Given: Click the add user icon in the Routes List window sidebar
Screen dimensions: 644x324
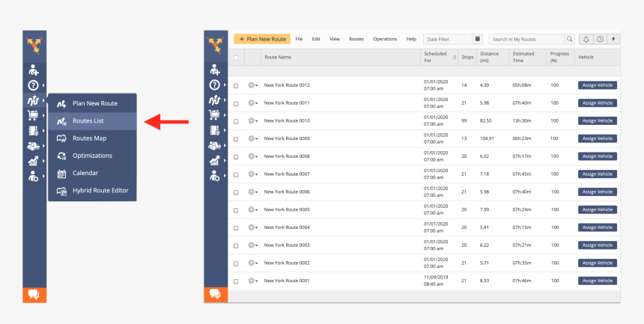Looking at the screenshot, I should tap(215, 70).
